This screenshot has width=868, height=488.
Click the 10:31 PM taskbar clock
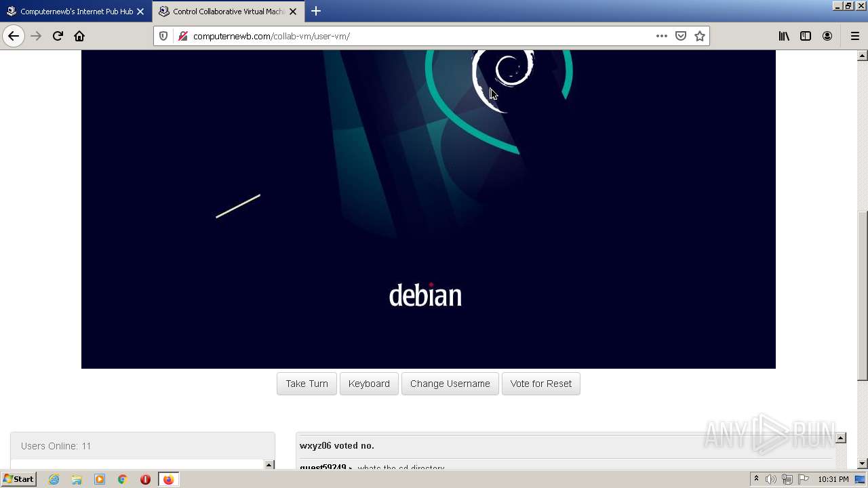click(833, 479)
